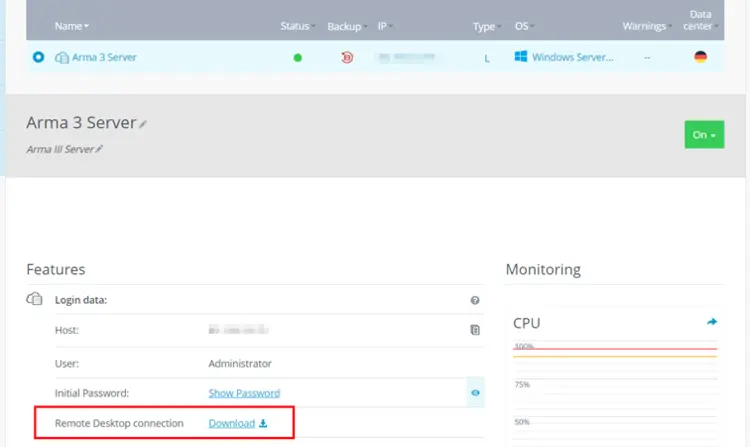The width and height of the screenshot is (750, 447).
Task: Copy the Host address with clipboard icon
Action: click(x=474, y=330)
